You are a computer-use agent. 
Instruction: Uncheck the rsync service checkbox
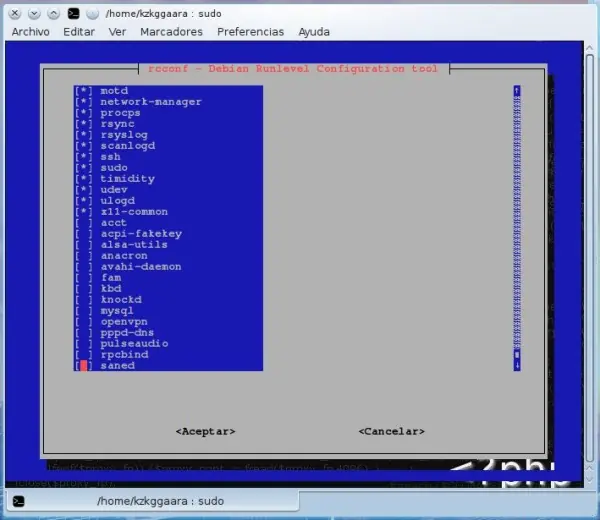tap(84, 124)
